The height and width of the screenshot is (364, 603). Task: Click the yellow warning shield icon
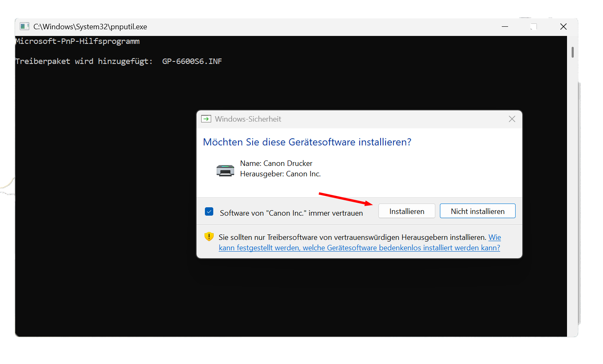[209, 237]
